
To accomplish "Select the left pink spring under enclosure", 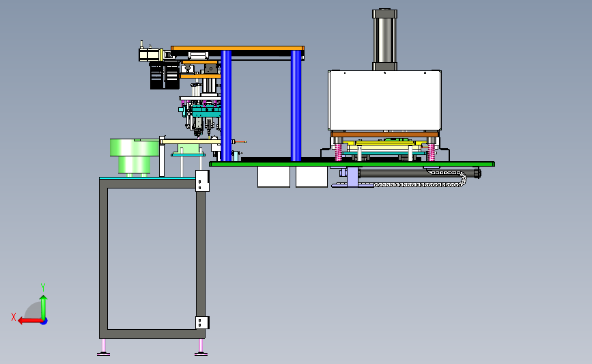I will pos(338,152).
